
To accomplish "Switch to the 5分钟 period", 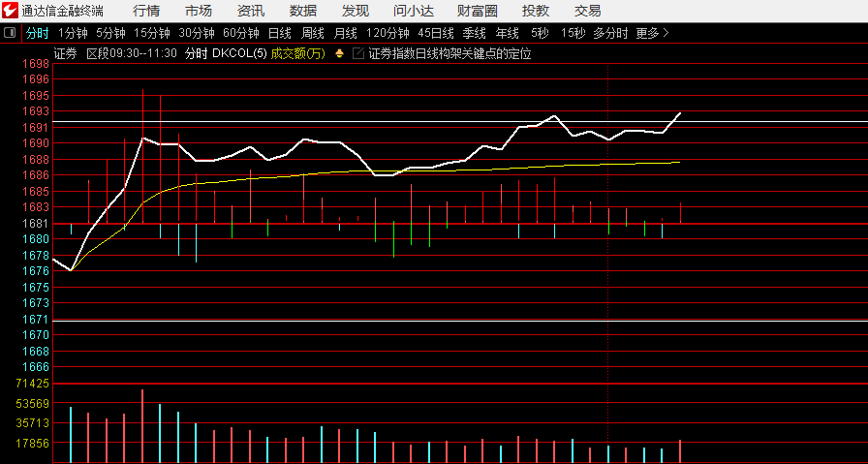I will [110, 33].
